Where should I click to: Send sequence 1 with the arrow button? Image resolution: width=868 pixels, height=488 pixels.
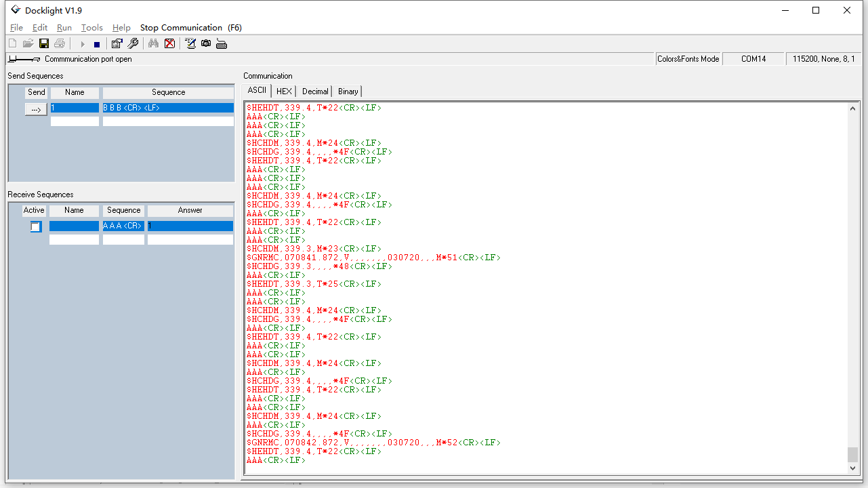click(36, 109)
